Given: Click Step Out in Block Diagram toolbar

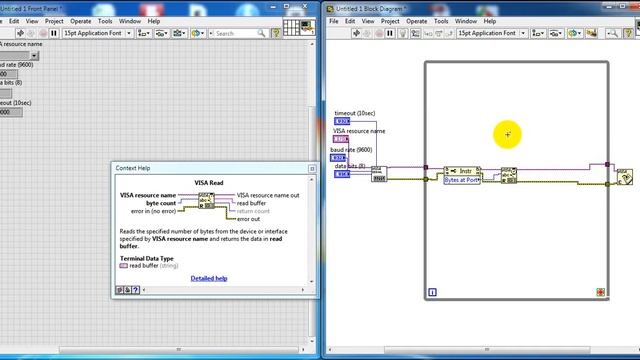Looking at the screenshot, I should click(449, 34).
